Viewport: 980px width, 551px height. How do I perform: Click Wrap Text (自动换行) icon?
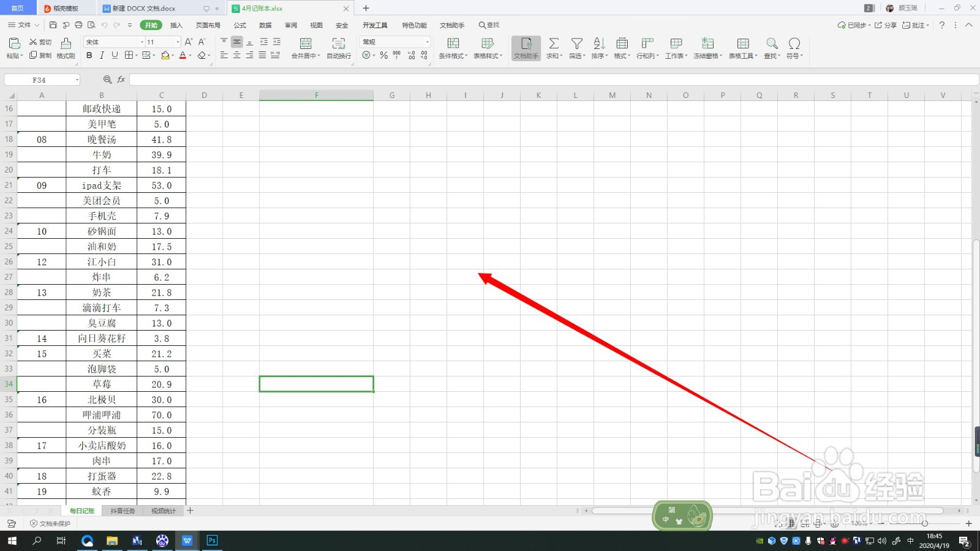[x=339, y=43]
